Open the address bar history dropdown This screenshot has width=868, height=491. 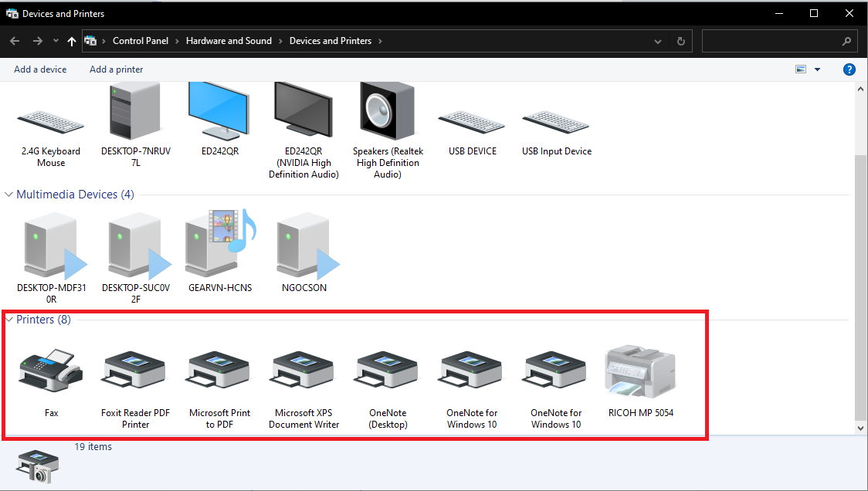pos(658,41)
